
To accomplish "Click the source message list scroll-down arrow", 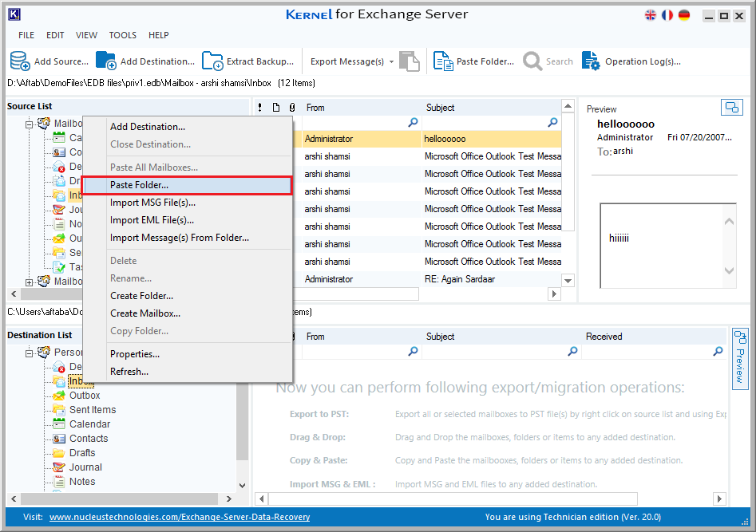I will (x=568, y=281).
